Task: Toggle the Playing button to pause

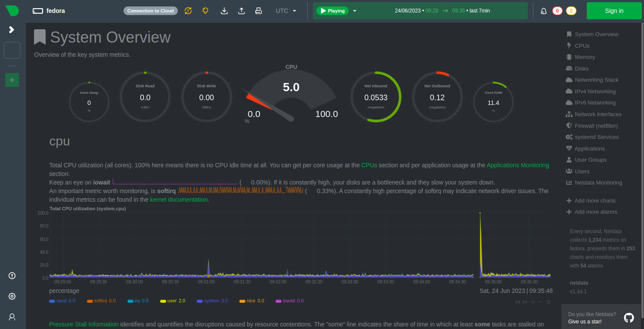Action: click(332, 11)
